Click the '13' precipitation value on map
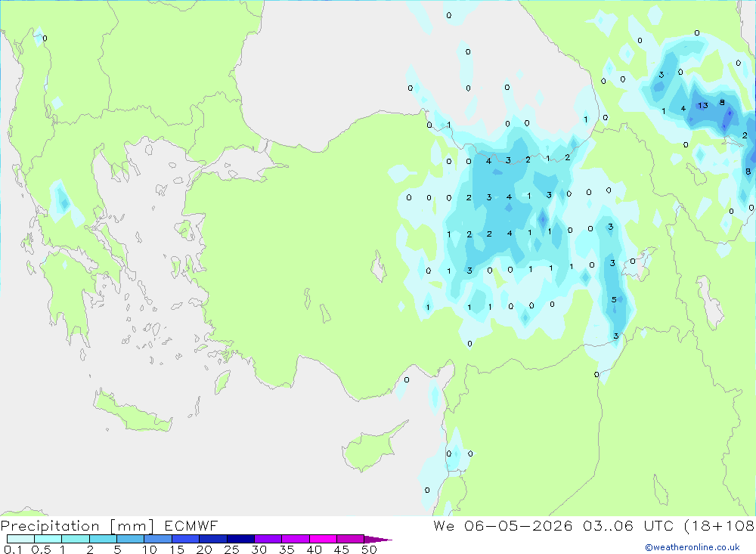Screen dimensions: 756x554 click(x=702, y=106)
